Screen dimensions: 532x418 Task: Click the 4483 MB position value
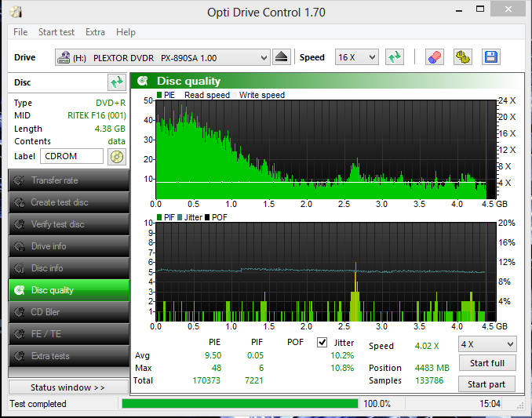click(x=432, y=368)
